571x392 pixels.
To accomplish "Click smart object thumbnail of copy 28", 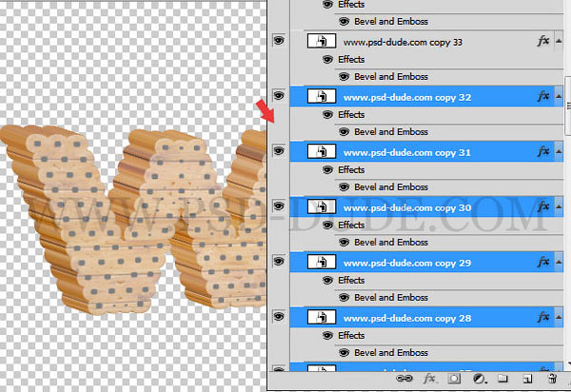I will [322, 318].
